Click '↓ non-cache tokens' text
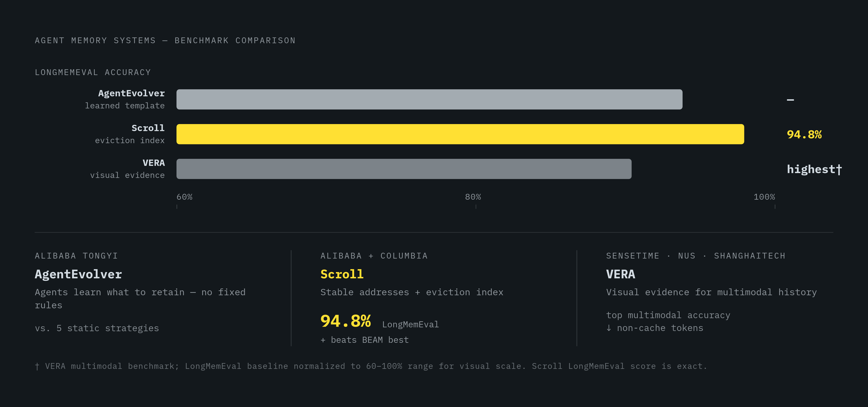This screenshot has height=407, width=868. (654, 328)
